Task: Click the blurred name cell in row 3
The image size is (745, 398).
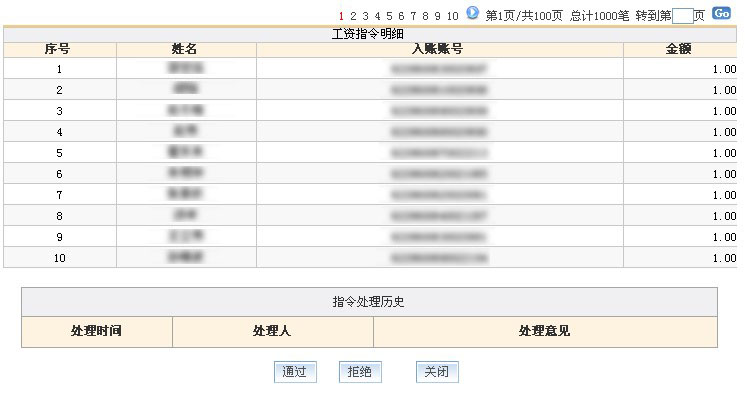Action: click(185, 110)
